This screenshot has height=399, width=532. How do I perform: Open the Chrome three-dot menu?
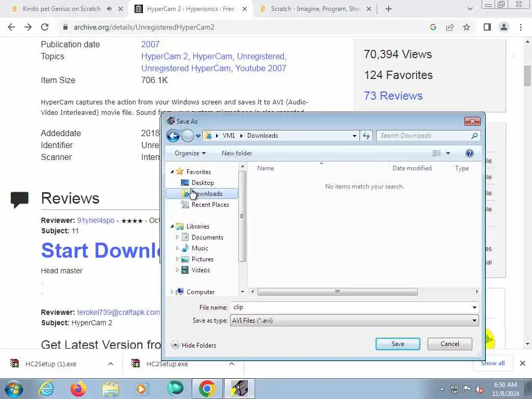[x=521, y=27]
